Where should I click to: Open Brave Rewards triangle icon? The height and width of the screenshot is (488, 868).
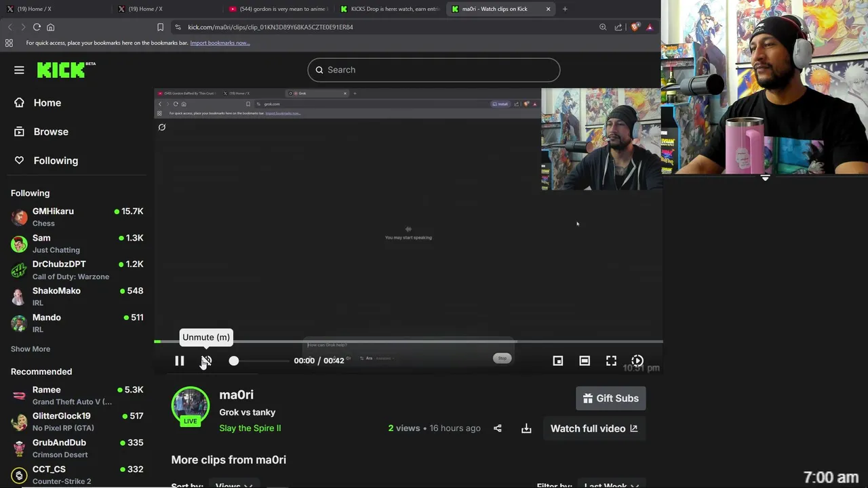[x=650, y=27]
